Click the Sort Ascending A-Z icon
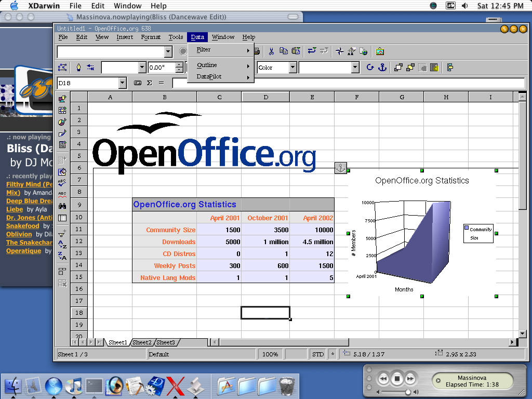Viewport: 532px width, 399px height. 62,244
